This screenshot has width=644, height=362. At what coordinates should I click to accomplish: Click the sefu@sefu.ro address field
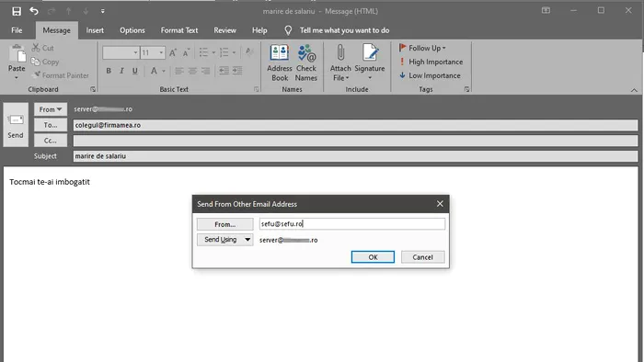coord(352,224)
